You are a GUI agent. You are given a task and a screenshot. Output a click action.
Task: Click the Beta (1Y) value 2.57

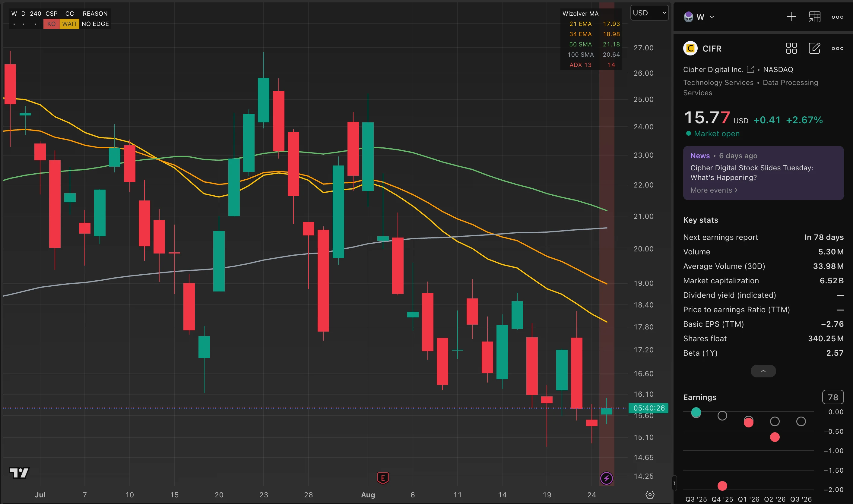click(x=835, y=353)
